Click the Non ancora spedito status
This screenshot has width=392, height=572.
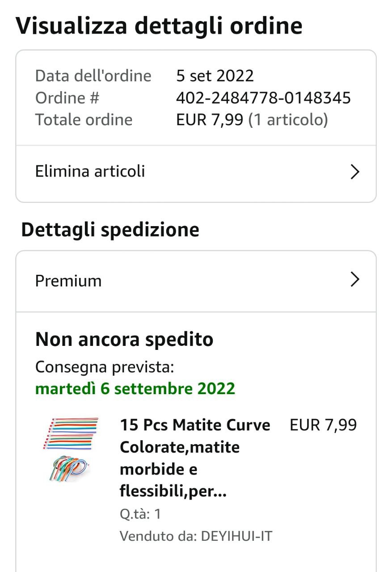[x=124, y=340]
